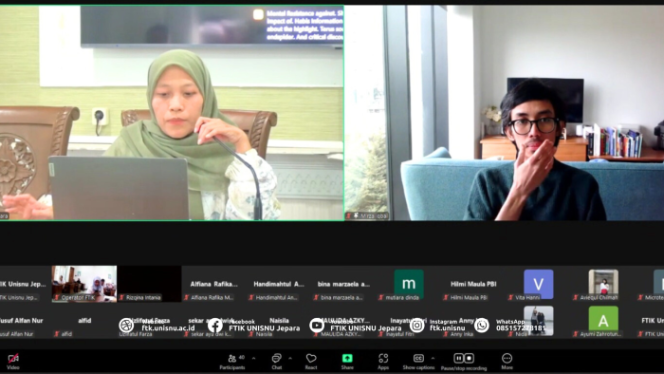This screenshot has width=664, height=374.
Task: Stop the recording with the stop button
Action: (x=469, y=358)
